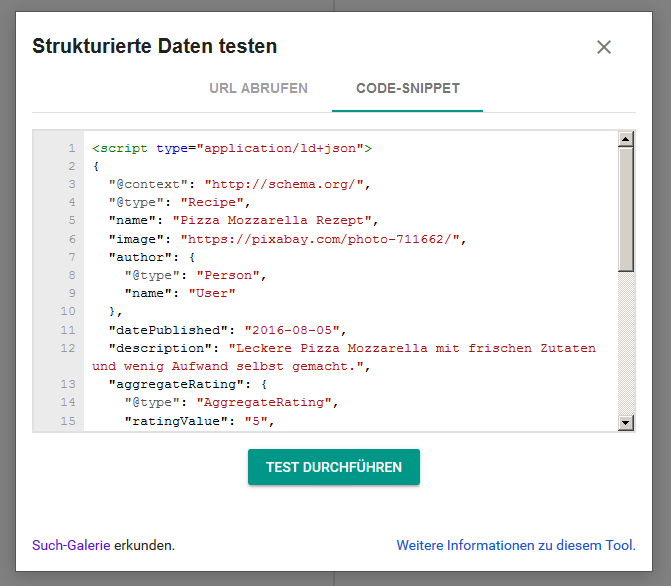
Task: Click the code editor scroll down arrow
Action: 626,423
